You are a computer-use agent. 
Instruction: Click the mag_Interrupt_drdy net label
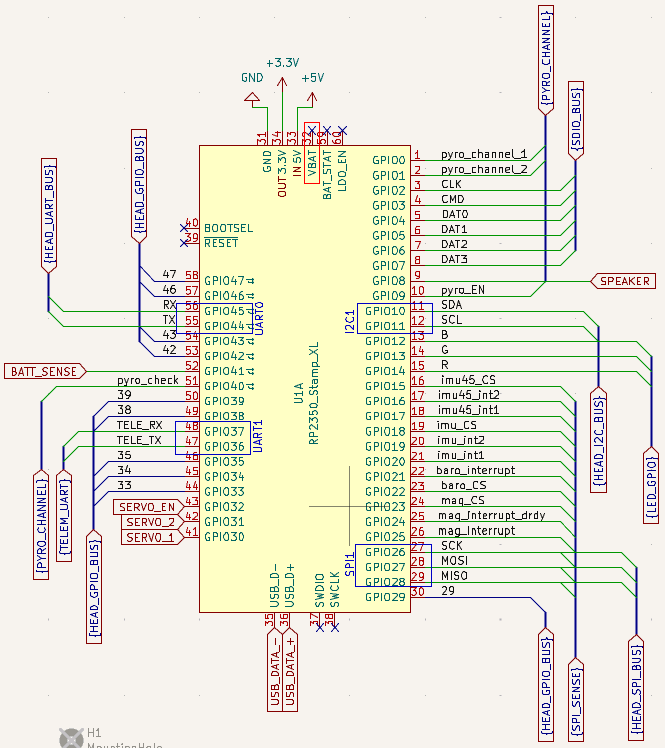(x=490, y=515)
